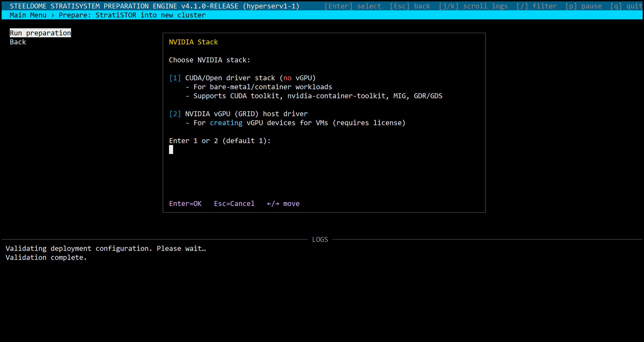Click Main Menu in the breadcrumb
Image resolution: width=644 pixels, height=342 pixels.
(28, 15)
